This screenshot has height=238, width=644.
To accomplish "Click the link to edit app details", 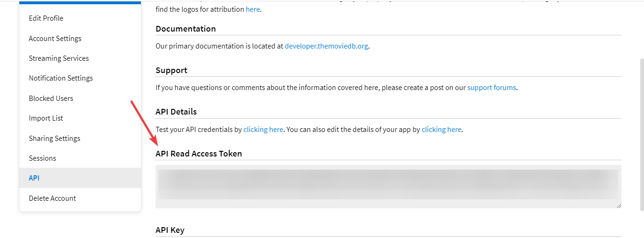I will tap(441, 130).
